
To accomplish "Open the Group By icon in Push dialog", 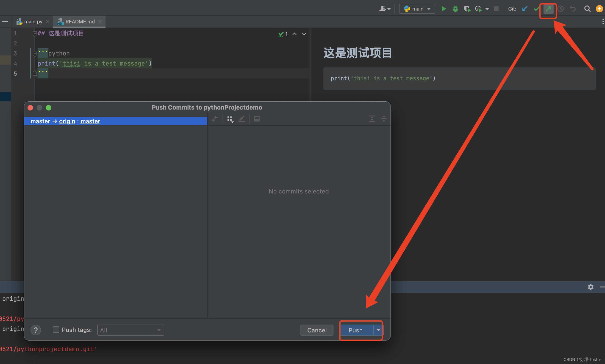I will 230,119.
